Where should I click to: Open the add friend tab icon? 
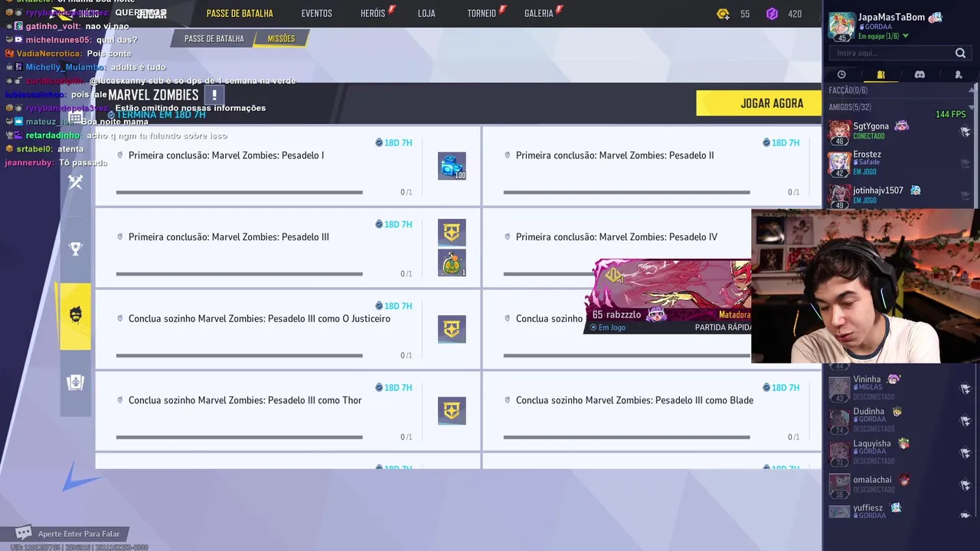pos(959,74)
